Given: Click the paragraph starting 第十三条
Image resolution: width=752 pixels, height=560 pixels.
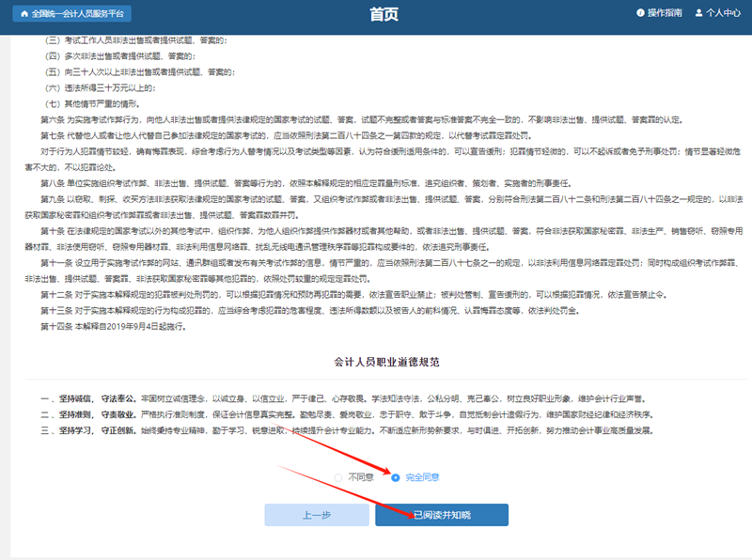Looking at the screenshot, I should click(310, 311).
